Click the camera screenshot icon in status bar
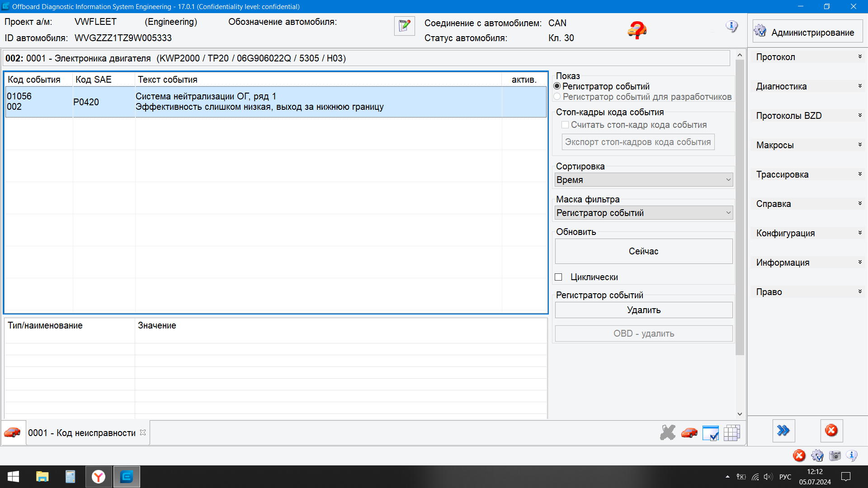This screenshot has height=488, width=868. 835,455
